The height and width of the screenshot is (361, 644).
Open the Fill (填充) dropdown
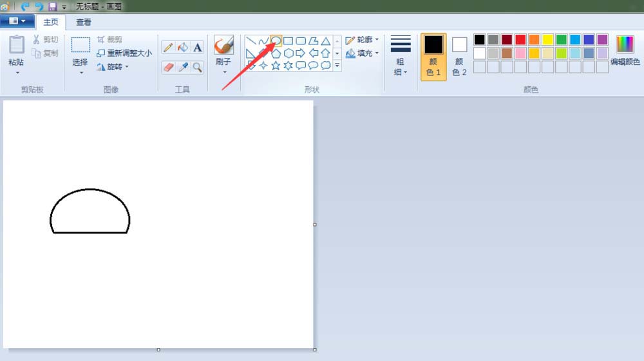point(362,53)
